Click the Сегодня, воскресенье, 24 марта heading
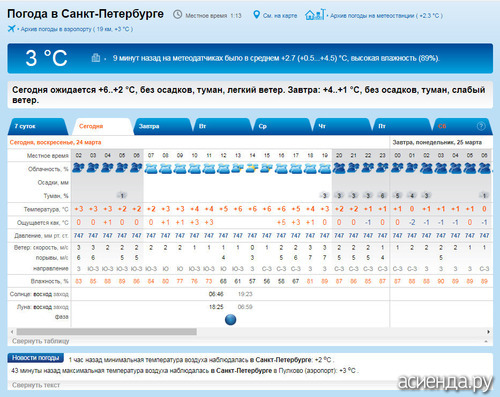This screenshot has width=500, height=397. (x=55, y=142)
